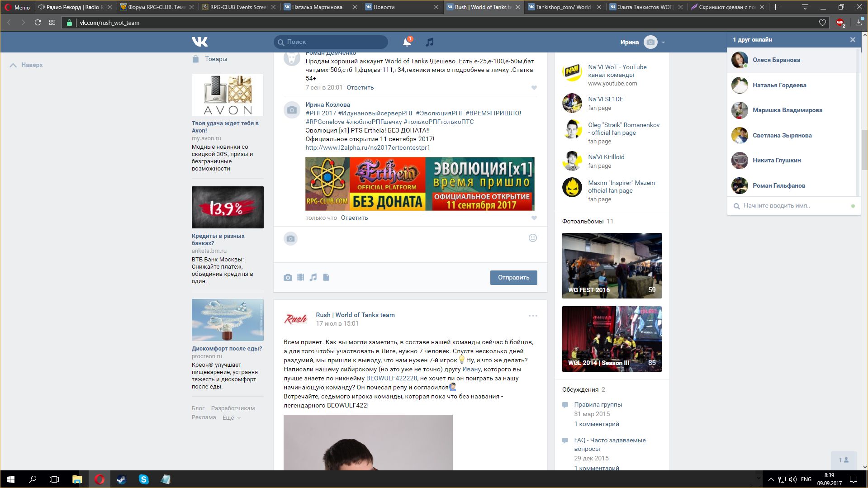Attach audio using note icon
This screenshot has height=488, width=868.
313,277
